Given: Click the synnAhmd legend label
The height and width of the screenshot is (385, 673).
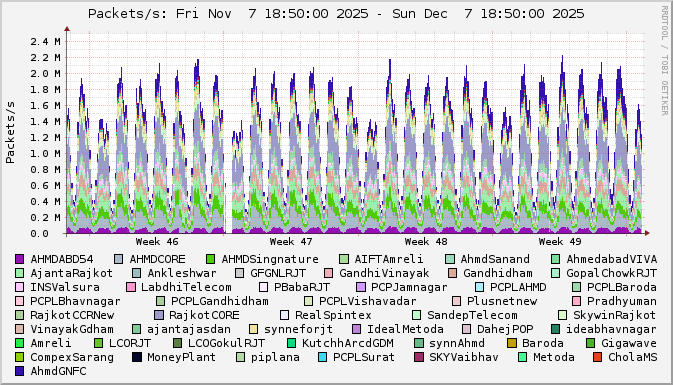Looking at the screenshot, I should click(457, 343).
